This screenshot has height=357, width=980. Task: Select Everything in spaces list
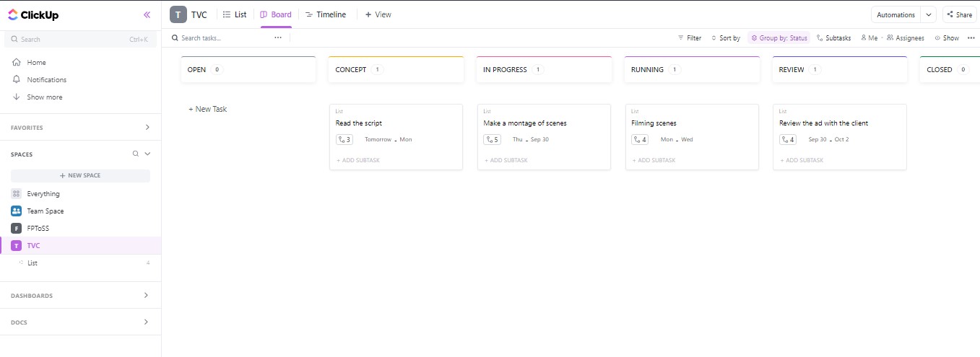(43, 194)
